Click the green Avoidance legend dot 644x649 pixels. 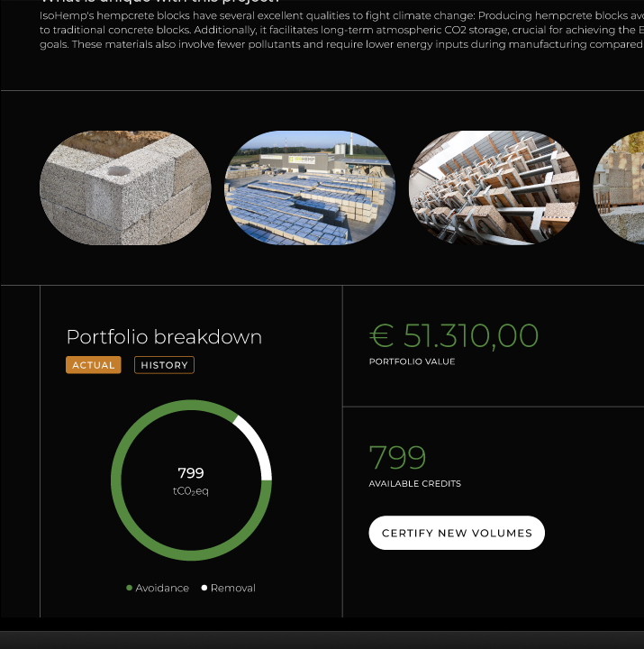[x=130, y=588]
